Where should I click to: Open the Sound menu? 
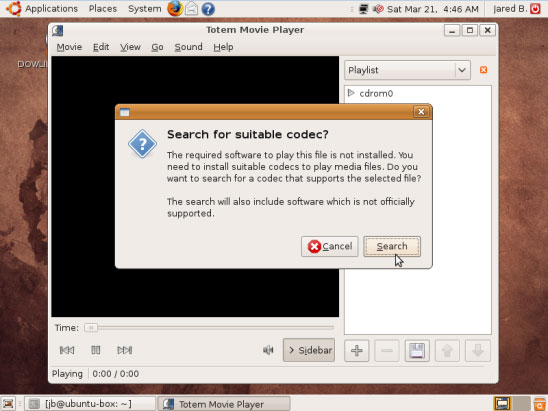(188, 47)
